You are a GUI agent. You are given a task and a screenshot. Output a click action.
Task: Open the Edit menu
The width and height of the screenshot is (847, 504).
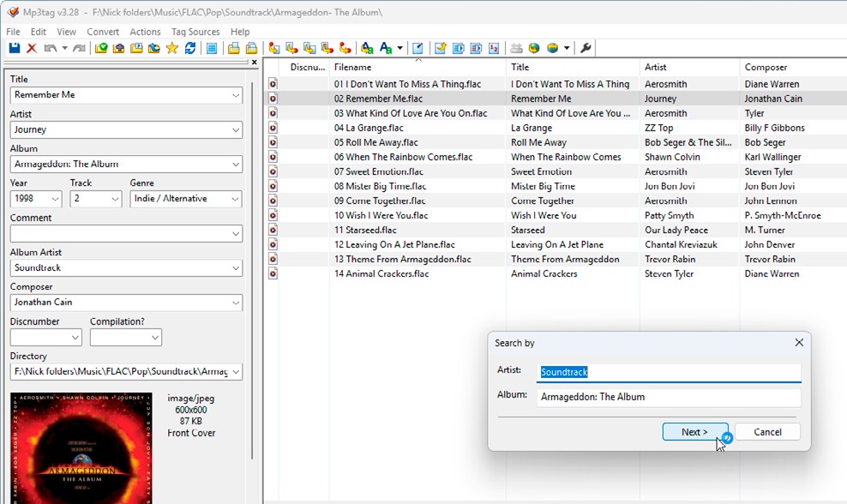pyautogui.click(x=38, y=32)
